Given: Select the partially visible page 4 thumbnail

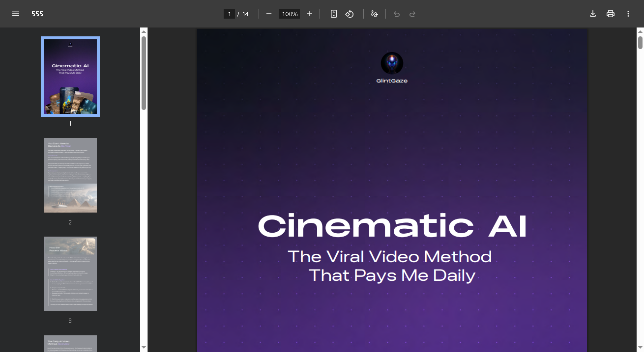Looking at the screenshot, I should tap(70, 343).
